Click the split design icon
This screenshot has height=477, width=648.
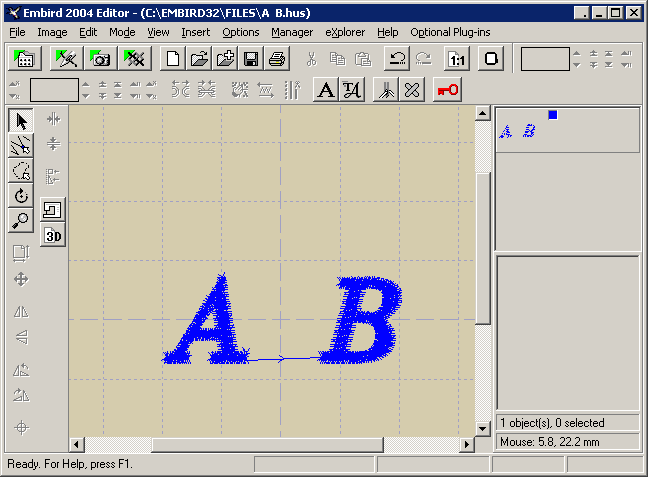pos(386,90)
